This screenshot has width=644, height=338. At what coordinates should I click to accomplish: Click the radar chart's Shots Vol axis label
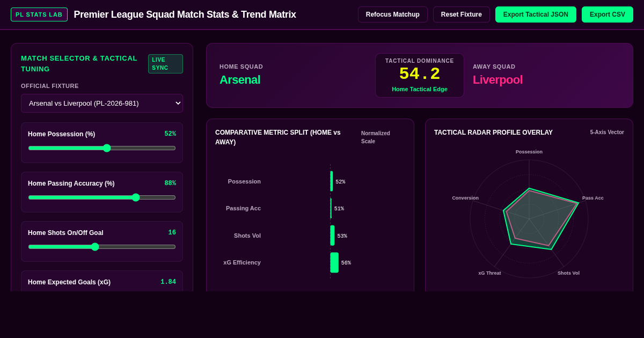tap(568, 273)
